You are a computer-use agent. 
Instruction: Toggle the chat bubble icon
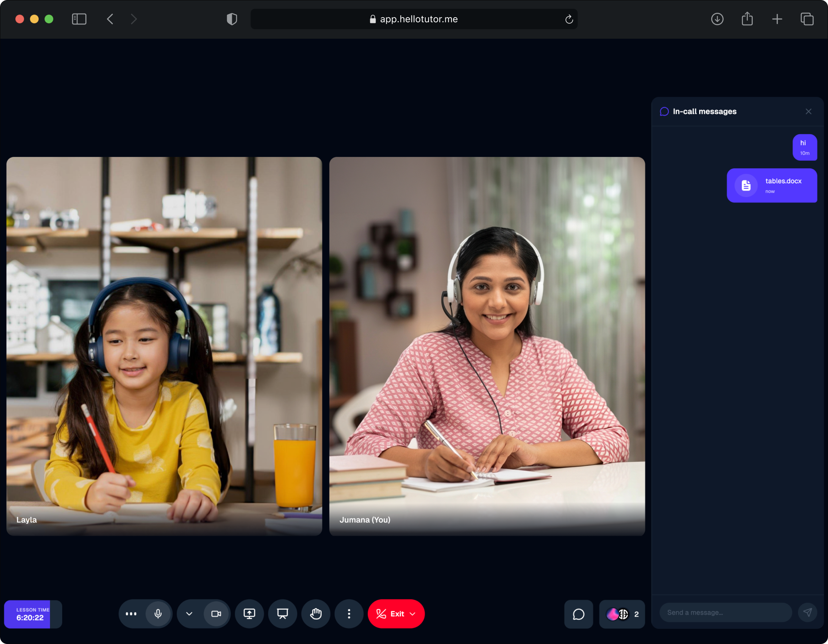coord(578,614)
